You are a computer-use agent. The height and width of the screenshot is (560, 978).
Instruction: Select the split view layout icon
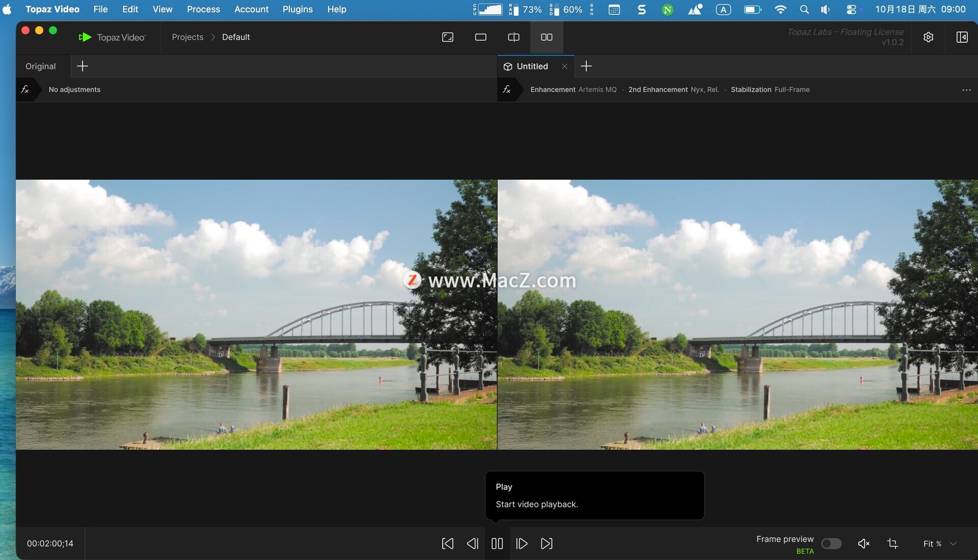click(513, 37)
